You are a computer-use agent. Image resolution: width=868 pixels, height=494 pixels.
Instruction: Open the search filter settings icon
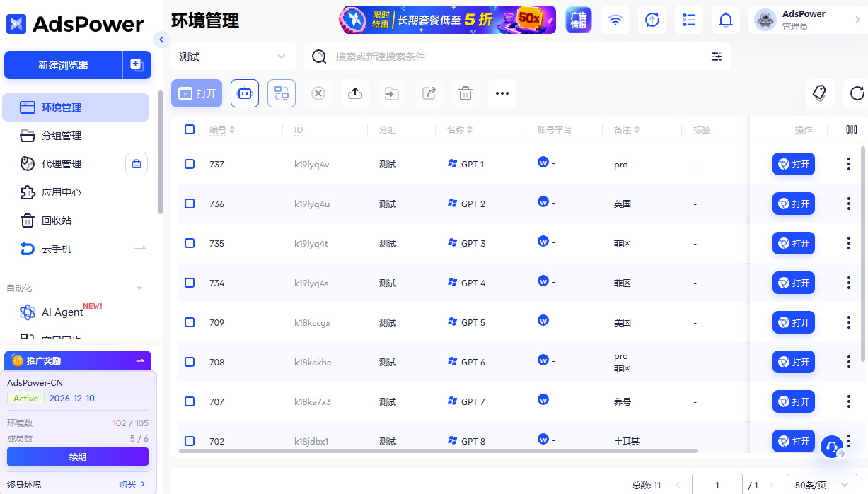pos(717,57)
